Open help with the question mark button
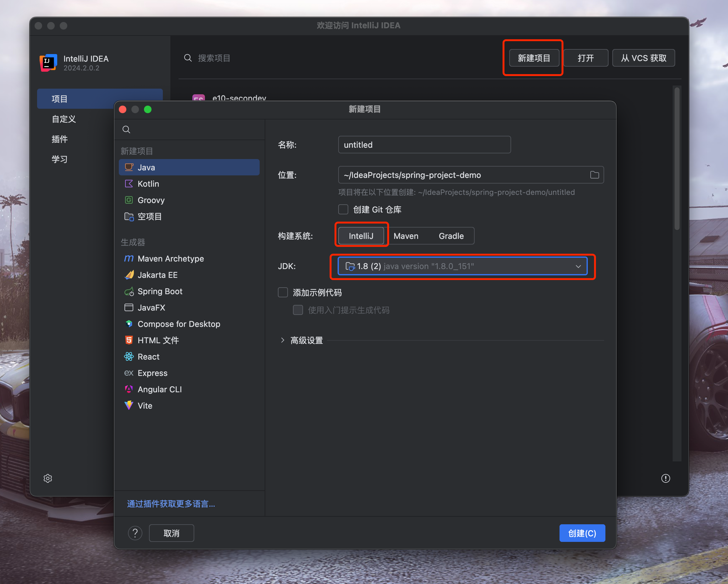Image resolution: width=728 pixels, height=584 pixels. [135, 533]
